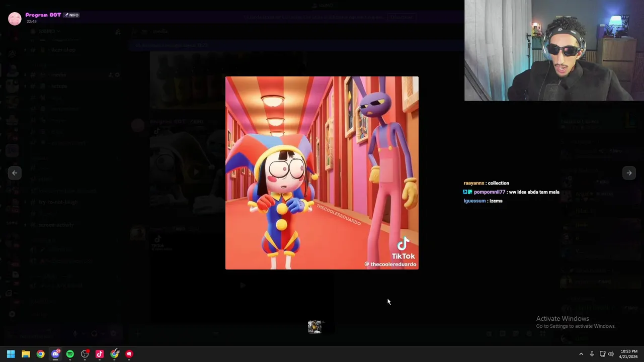This screenshot has width=644, height=362.
Task: Click the "Activate Windows" text
Action: pos(562,318)
